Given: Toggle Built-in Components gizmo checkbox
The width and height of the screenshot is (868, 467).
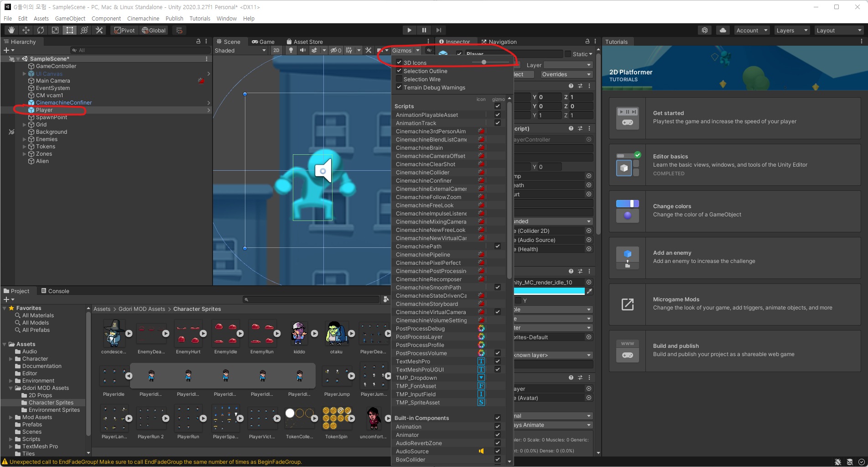Looking at the screenshot, I should click(x=498, y=418).
